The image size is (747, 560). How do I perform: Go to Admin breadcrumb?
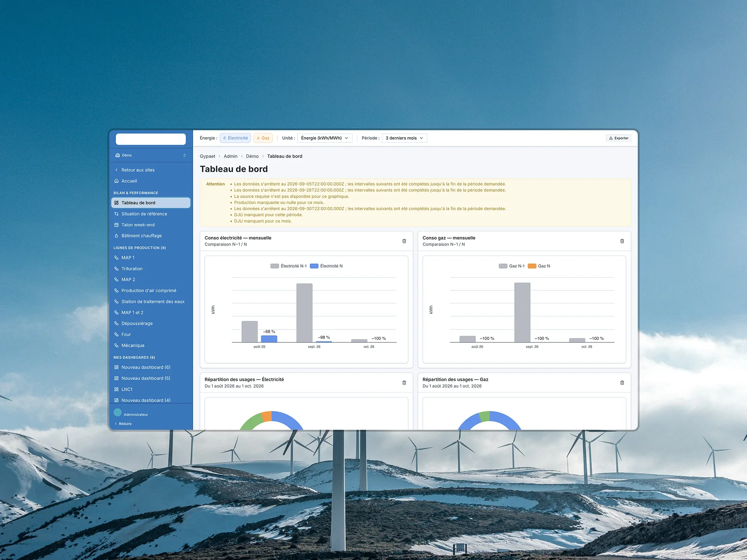pyautogui.click(x=231, y=156)
